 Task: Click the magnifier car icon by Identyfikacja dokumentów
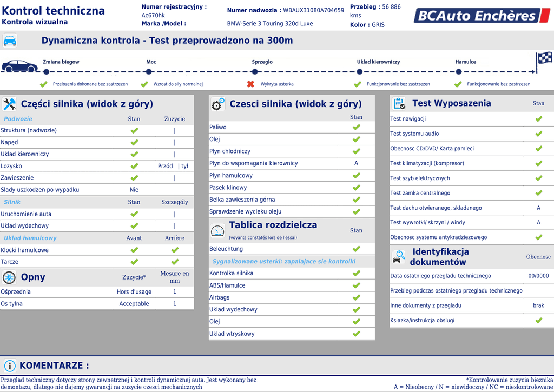pos(399,256)
